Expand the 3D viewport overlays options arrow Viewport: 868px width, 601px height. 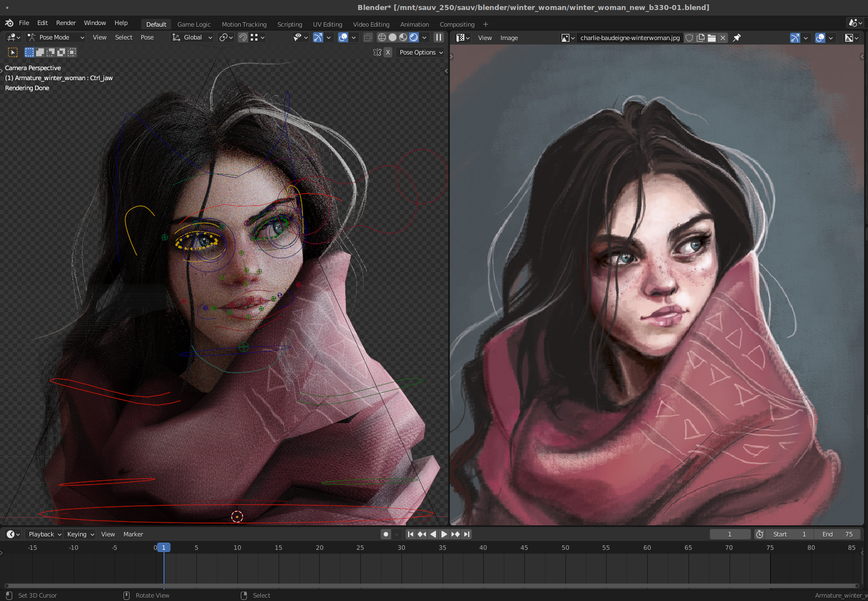pyautogui.click(x=354, y=37)
